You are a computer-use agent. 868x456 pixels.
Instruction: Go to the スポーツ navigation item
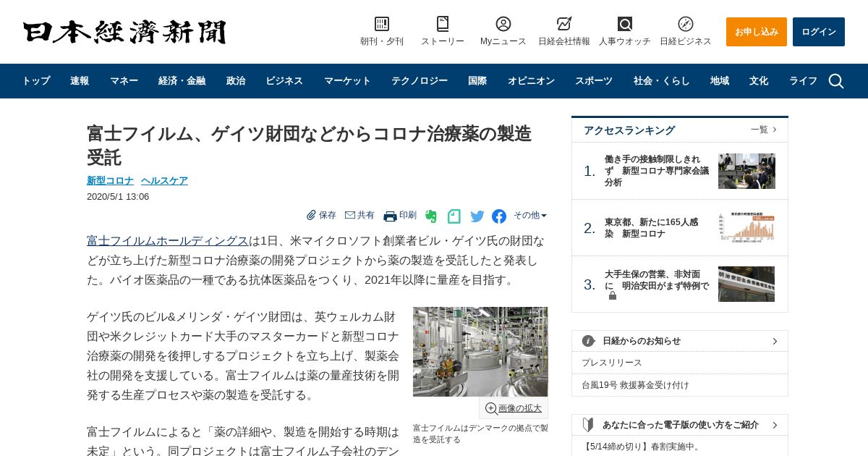coord(594,81)
